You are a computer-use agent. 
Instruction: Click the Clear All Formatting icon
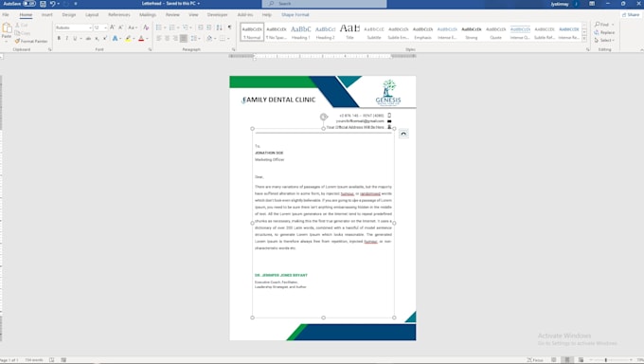pos(146,27)
